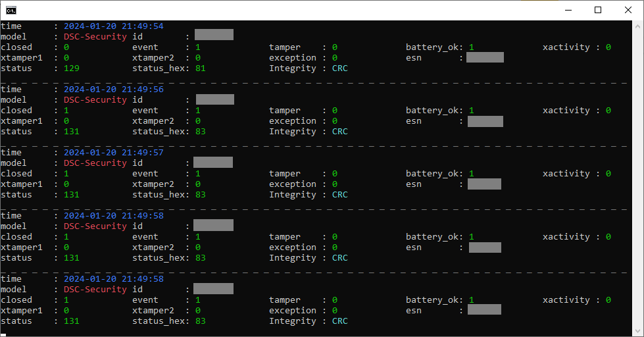Click the status_hex value 81

[x=201, y=68]
